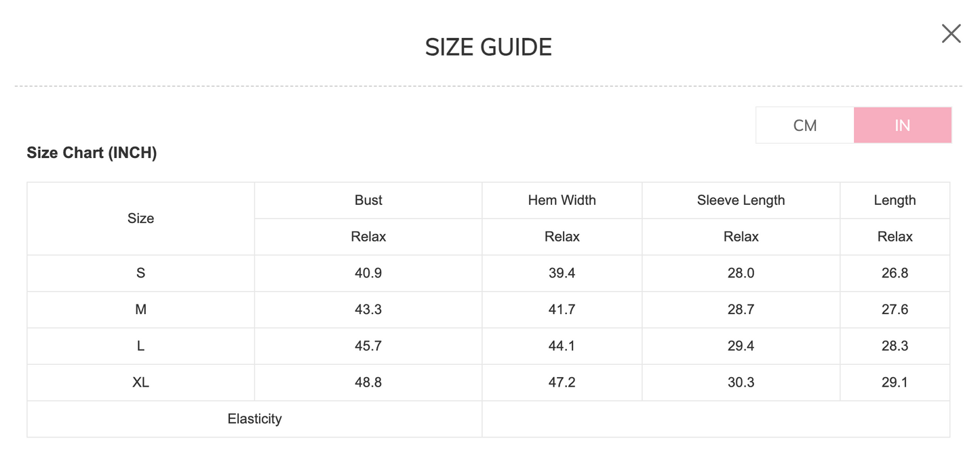This screenshot has width=980, height=451.
Task: Click the Elasticity row label
Action: [254, 419]
